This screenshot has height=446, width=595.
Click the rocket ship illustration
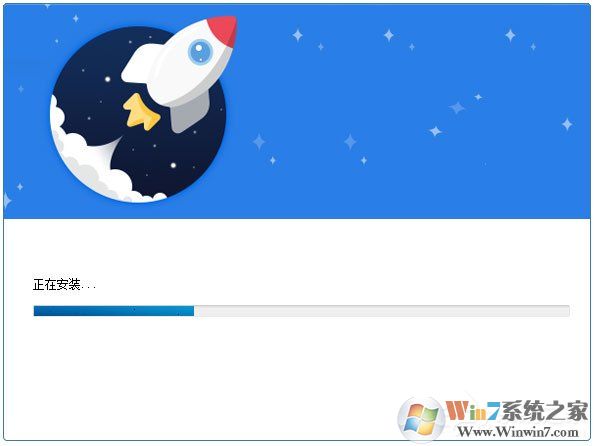[x=178, y=74]
